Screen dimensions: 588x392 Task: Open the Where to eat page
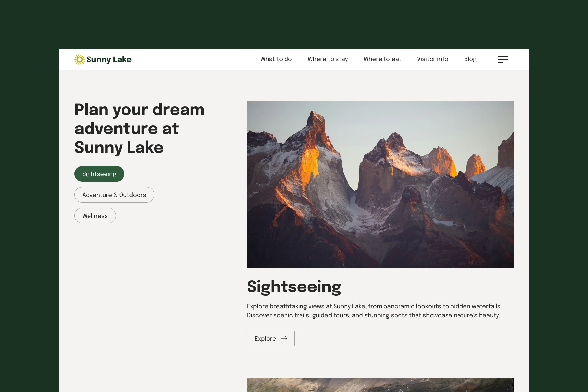(382, 59)
